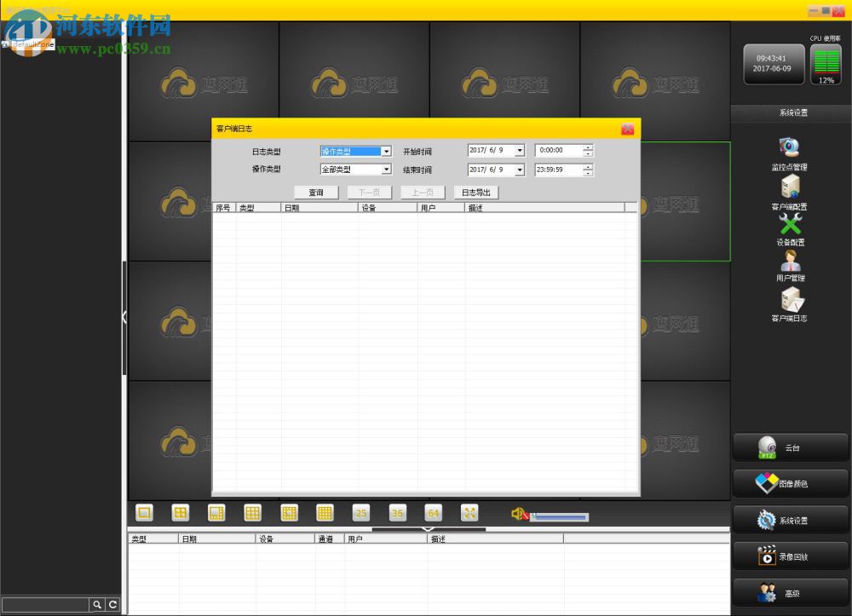The width and height of the screenshot is (852, 616).
Task: Select the green-highlighted video pane
Action: point(686,202)
